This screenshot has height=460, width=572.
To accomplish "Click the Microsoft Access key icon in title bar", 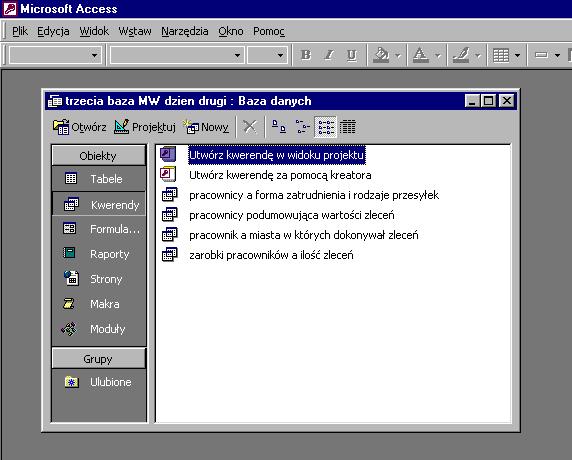I will tap(10, 8).
